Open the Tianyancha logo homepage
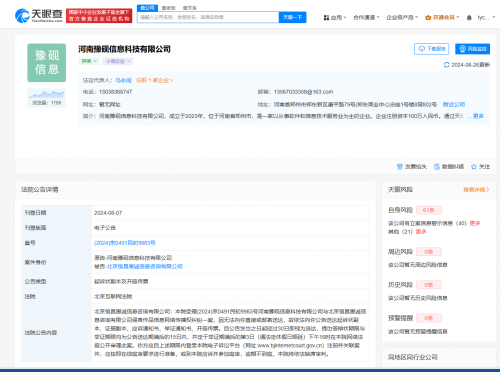Image resolution: width=500 pixels, height=372 pixels. pyautogui.click(x=39, y=15)
